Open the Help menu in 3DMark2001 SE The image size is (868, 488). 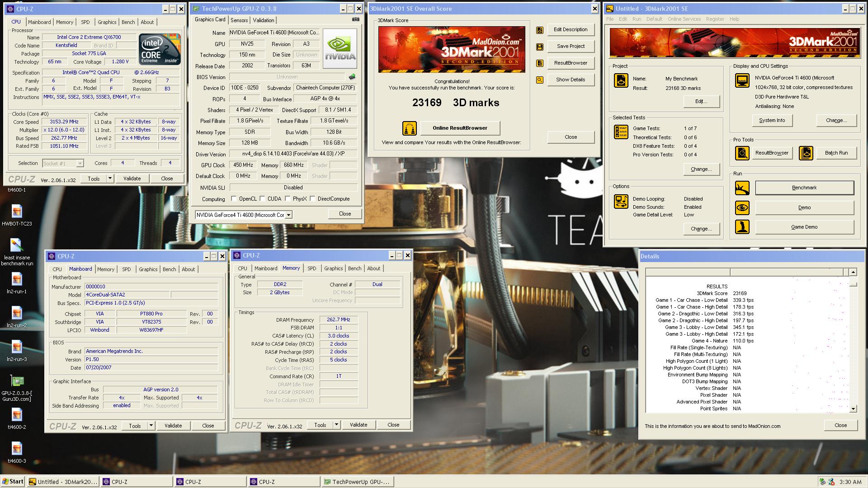click(735, 19)
